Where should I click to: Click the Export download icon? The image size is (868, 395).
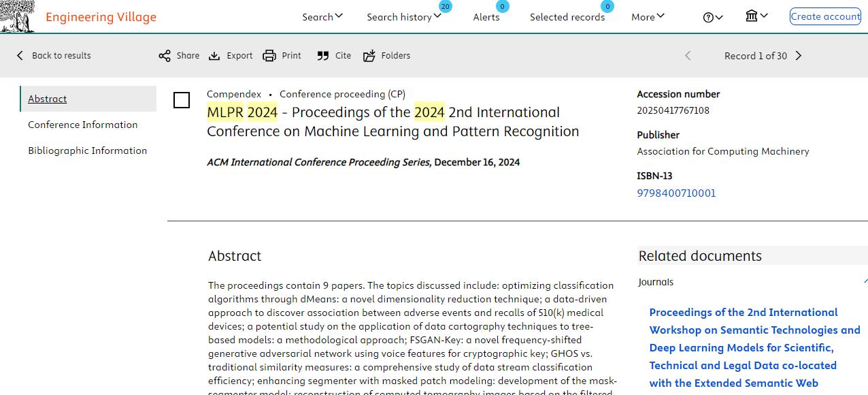click(x=214, y=56)
